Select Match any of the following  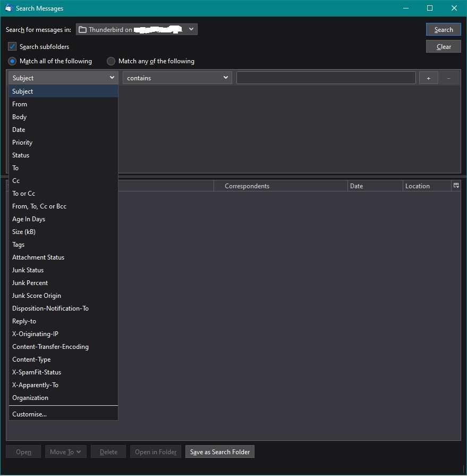(111, 61)
